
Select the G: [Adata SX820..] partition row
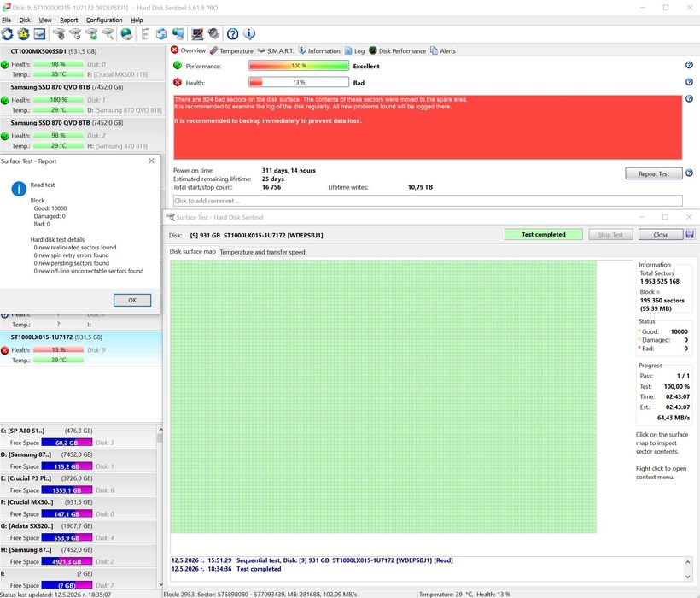(79, 532)
